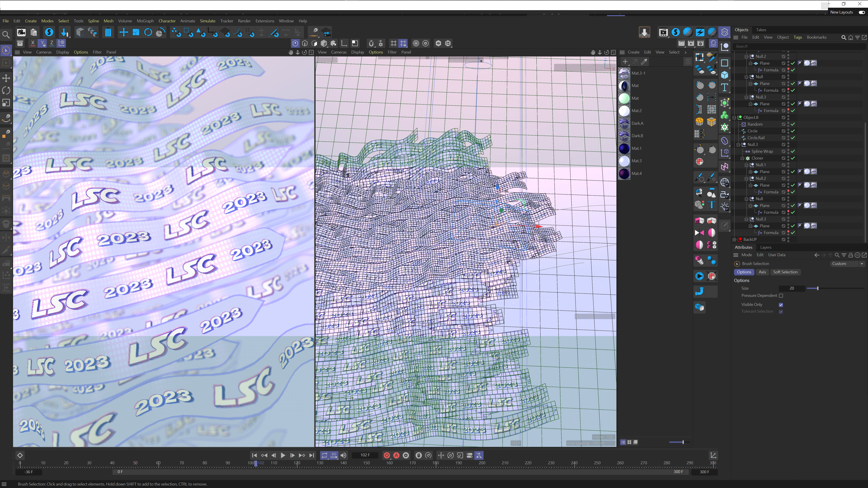Adjust the brush Size slider

pos(817,288)
